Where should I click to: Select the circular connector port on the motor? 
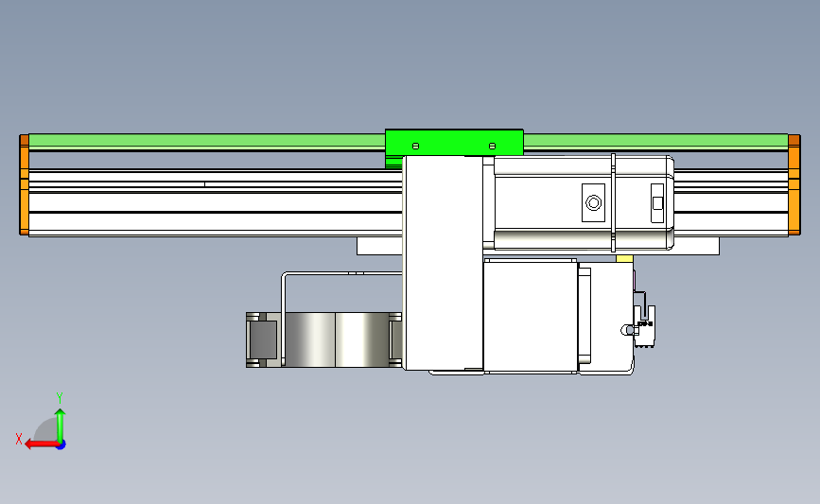[594, 202]
